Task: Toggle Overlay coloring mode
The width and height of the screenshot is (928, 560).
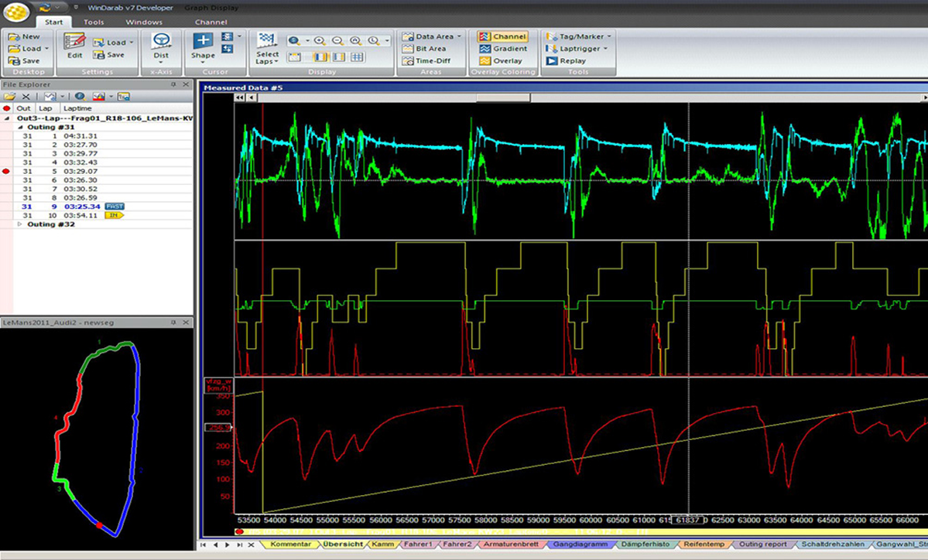Action: coord(501,61)
